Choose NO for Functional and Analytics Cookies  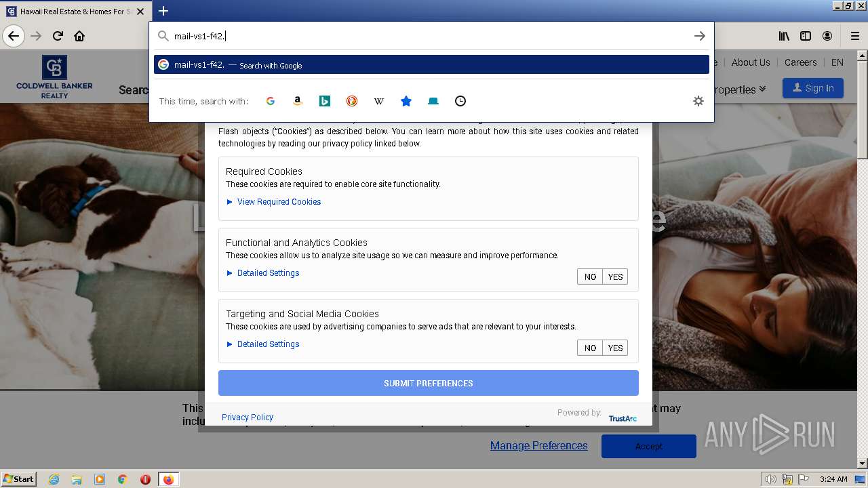pyautogui.click(x=590, y=277)
